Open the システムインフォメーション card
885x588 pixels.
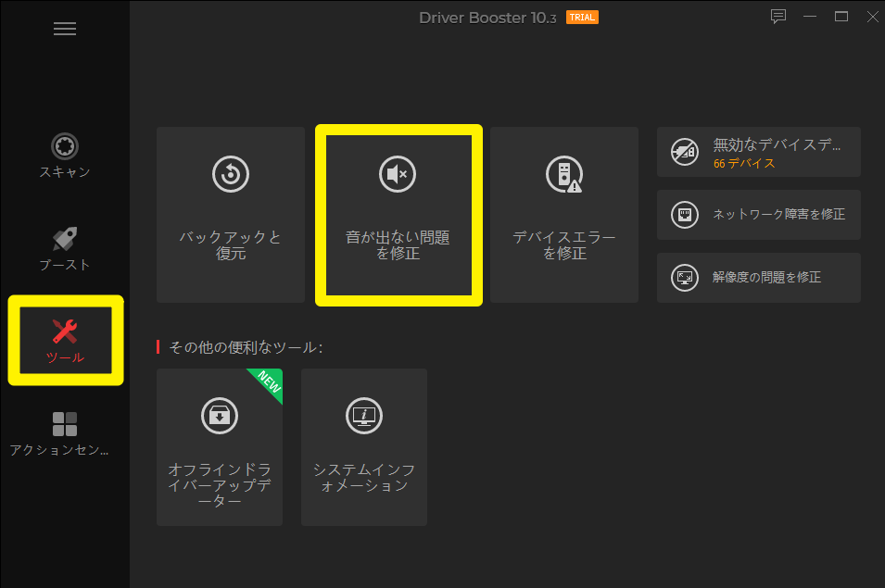364,447
